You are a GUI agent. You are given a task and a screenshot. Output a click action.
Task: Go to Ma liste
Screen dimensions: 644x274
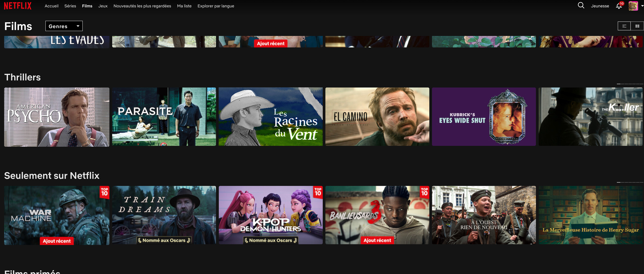pyautogui.click(x=184, y=6)
